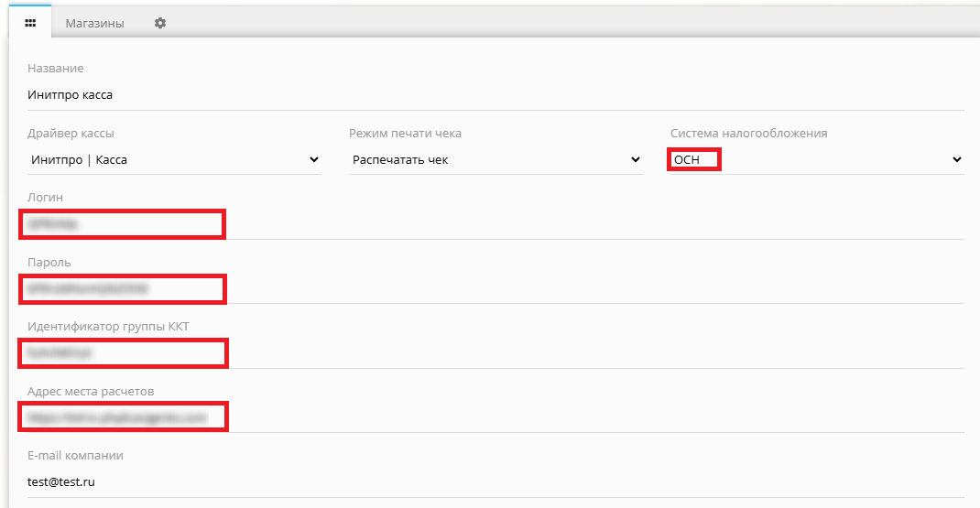Click the Название label
This screenshot has height=508, width=980.
pyautogui.click(x=56, y=68)
